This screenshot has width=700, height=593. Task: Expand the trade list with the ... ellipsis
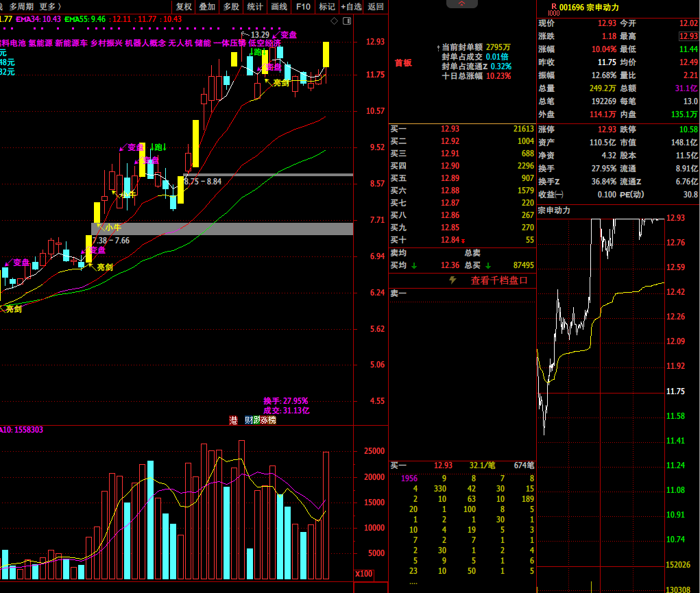tap(413, 582)
